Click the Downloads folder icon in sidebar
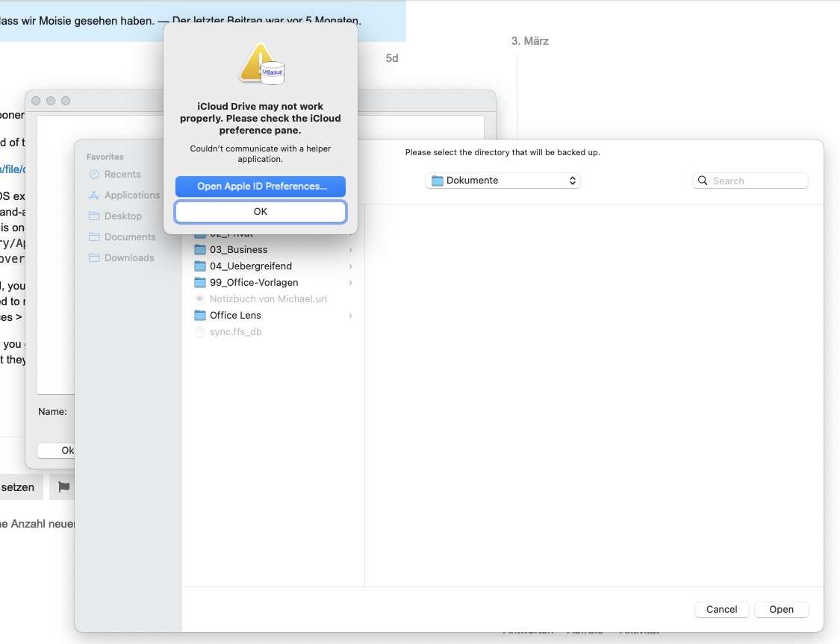 point(94,258)
